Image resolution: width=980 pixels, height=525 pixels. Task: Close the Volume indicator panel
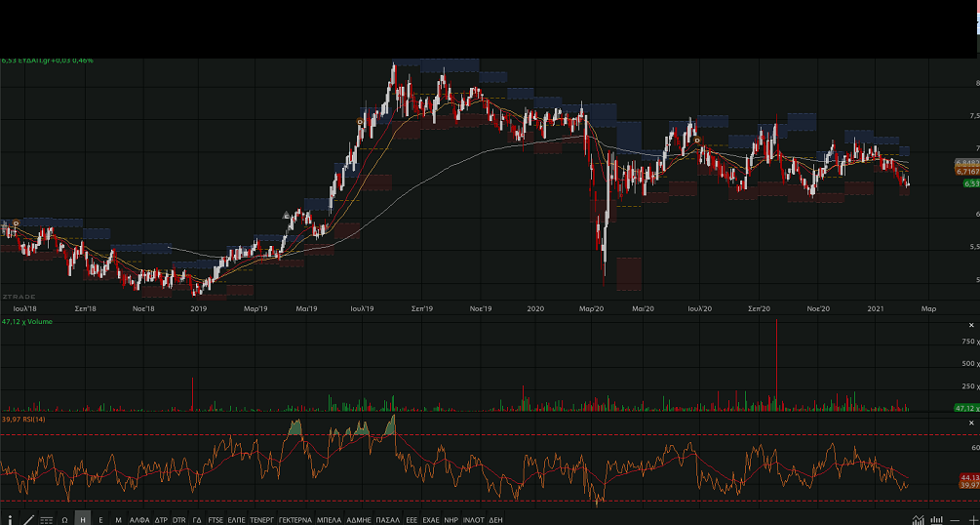[x=971, y=321]
